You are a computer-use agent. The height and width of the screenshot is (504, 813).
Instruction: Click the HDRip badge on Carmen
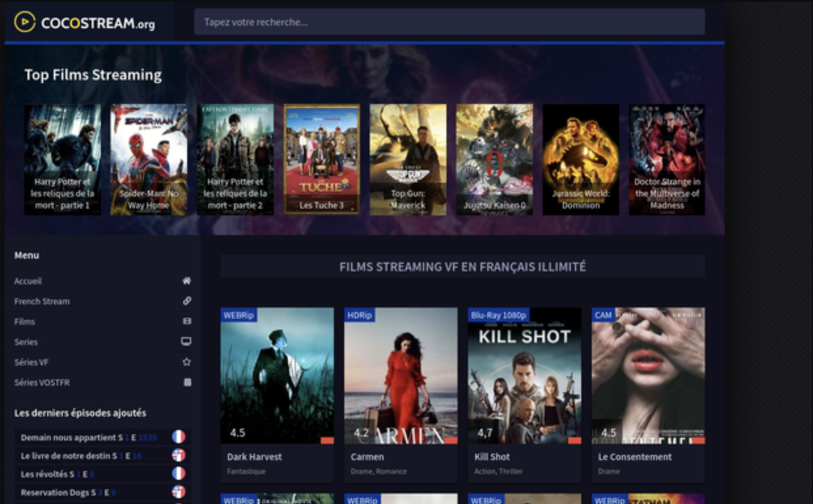(x=359, y=315)
